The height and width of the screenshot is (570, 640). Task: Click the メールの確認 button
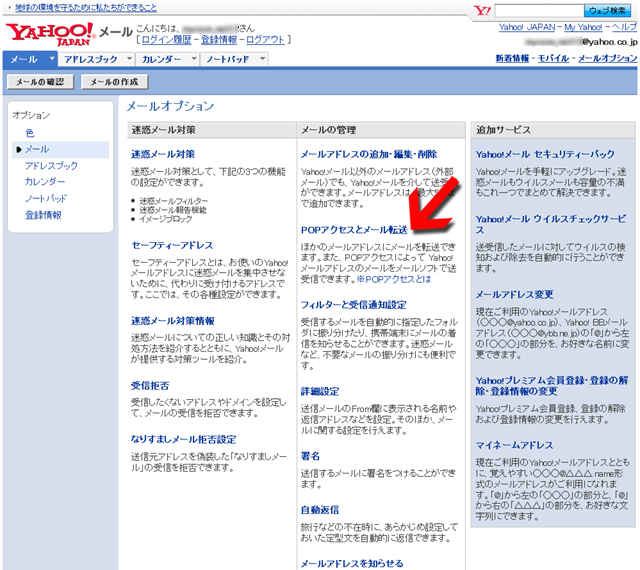(40, 82)
